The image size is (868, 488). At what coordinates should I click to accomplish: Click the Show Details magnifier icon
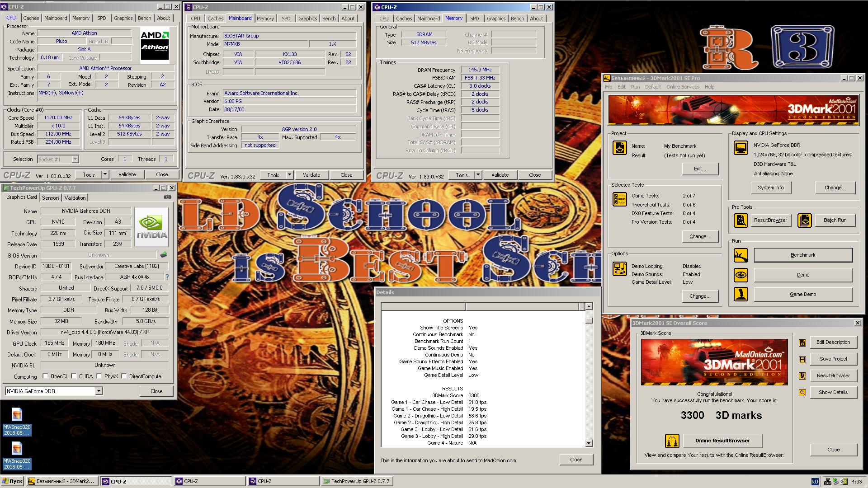coord(802,393)
